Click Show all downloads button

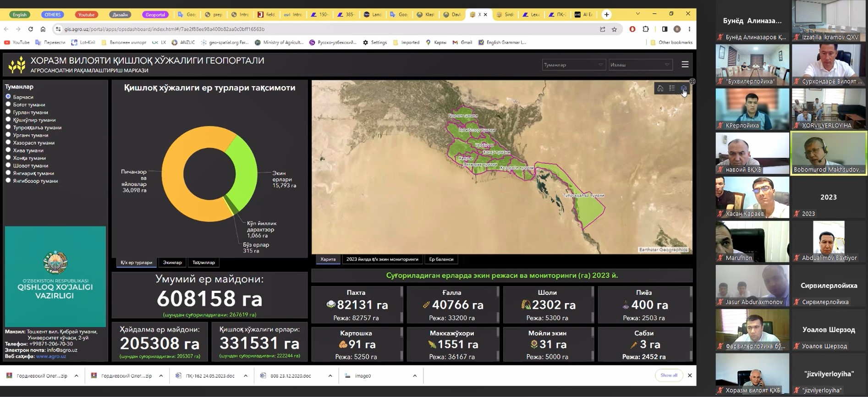click(x=669, y=375)
